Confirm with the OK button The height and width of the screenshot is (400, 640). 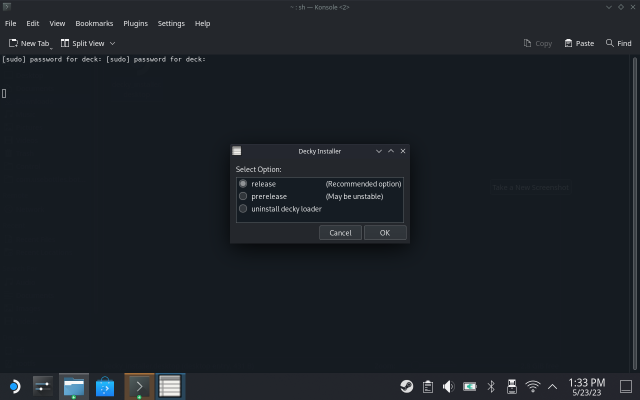(x=385, y=233)
